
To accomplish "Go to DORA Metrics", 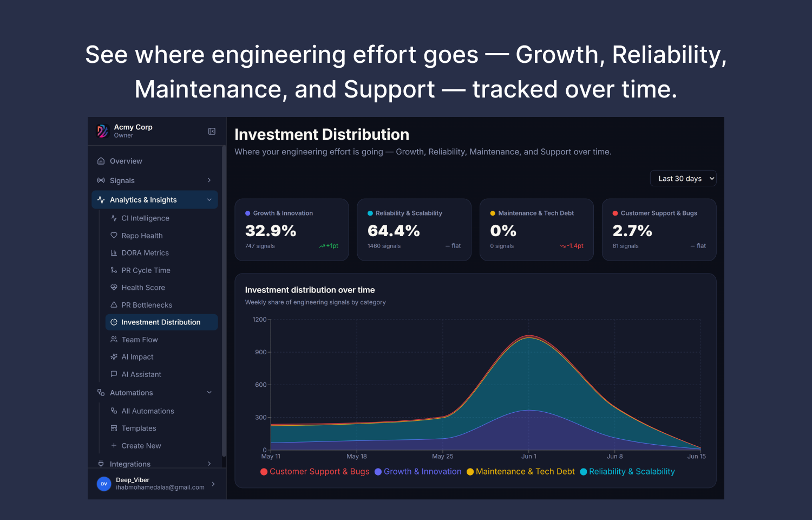I will (162, 253).
